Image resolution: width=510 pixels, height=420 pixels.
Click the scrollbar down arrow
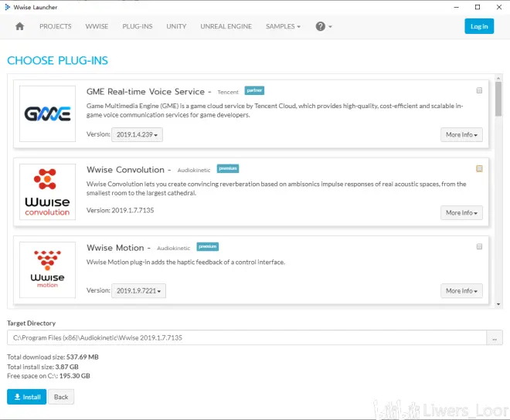click(x=498, y=304)
